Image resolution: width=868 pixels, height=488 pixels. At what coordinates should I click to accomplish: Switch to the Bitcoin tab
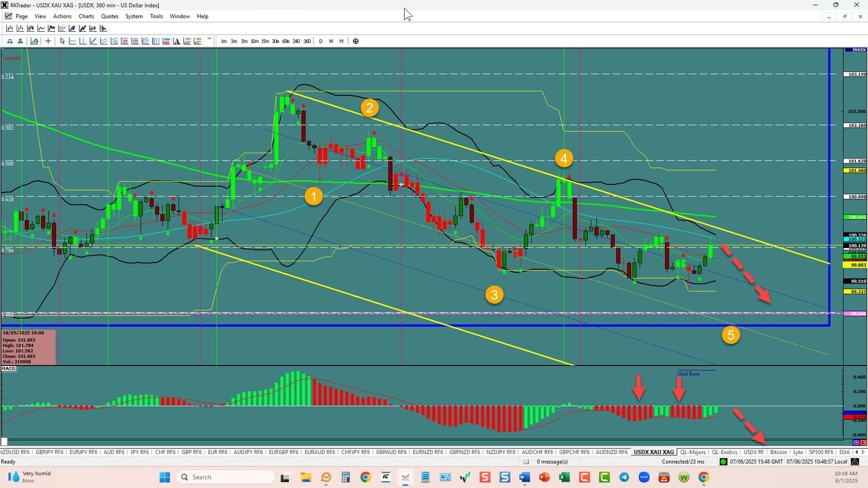(x=778, y=452)
